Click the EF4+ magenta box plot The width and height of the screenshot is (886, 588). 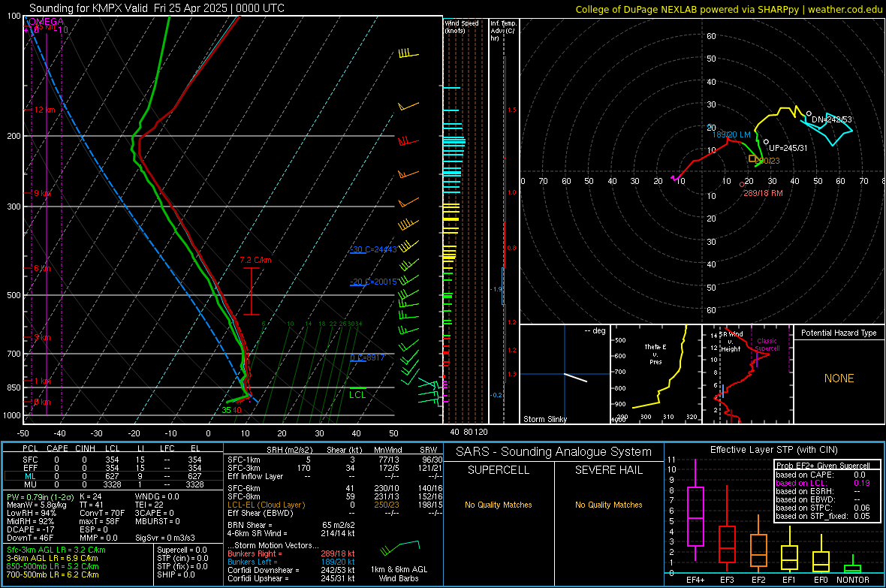click(x=695, y=516)
